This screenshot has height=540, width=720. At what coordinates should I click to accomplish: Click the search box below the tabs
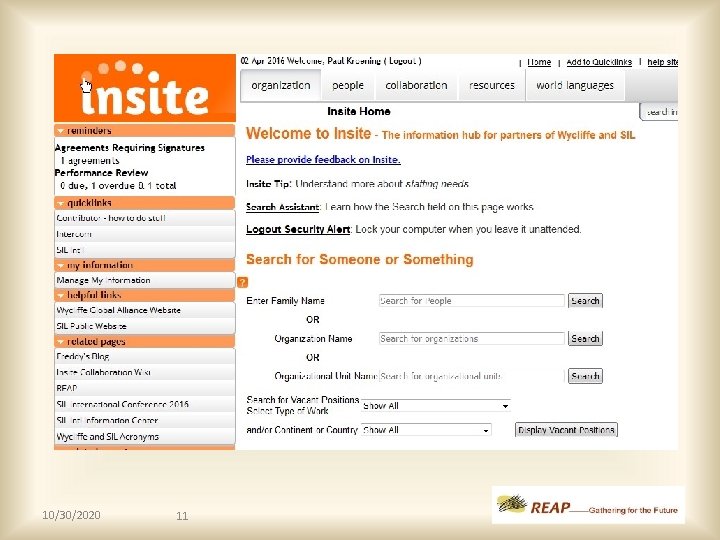659,112
